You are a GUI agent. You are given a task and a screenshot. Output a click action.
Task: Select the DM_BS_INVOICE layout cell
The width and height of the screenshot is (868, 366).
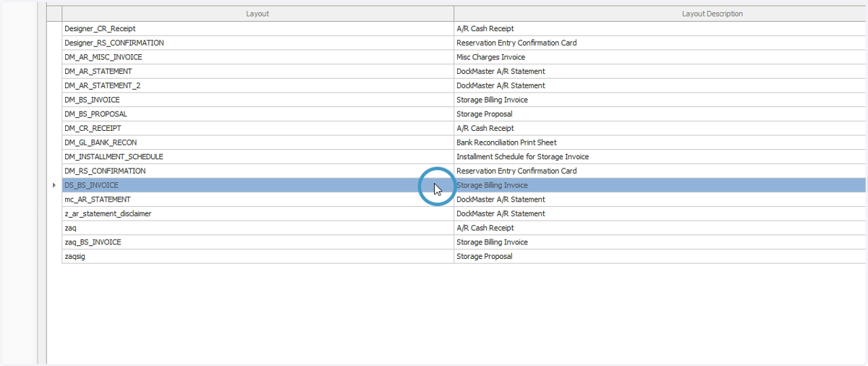258,100
